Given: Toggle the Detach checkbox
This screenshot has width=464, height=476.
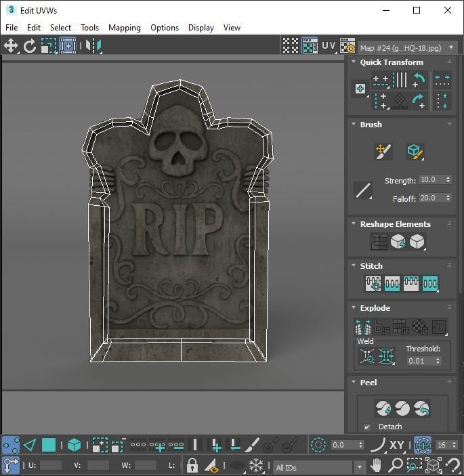Looking at the screenshot, I should 367,427.
